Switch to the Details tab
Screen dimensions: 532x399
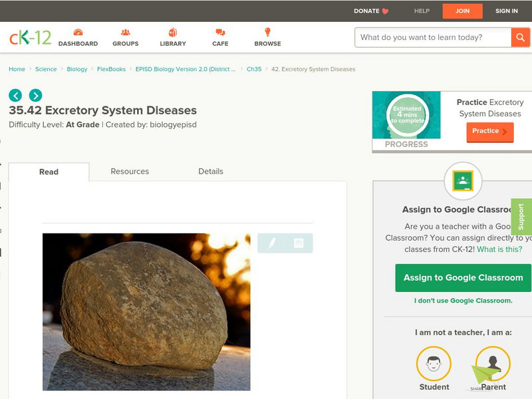211,172
